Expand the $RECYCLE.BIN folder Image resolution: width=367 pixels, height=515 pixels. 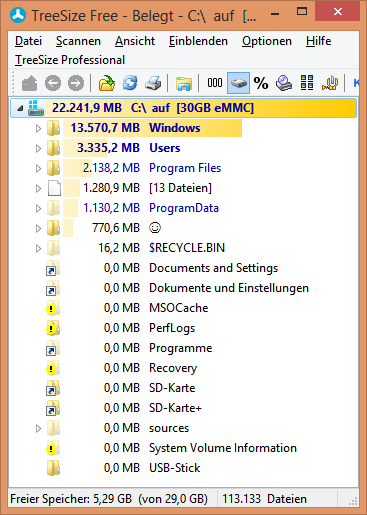coord(38,248)
